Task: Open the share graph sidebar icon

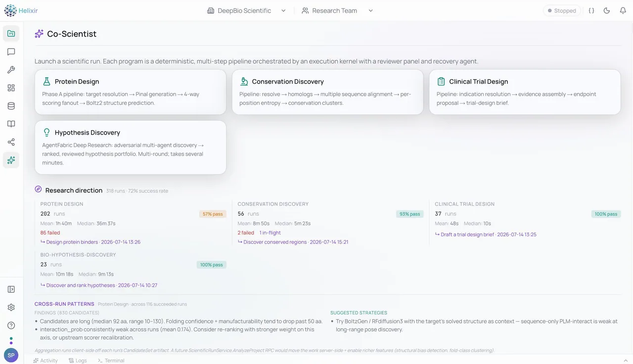Action: click(11, 142)
